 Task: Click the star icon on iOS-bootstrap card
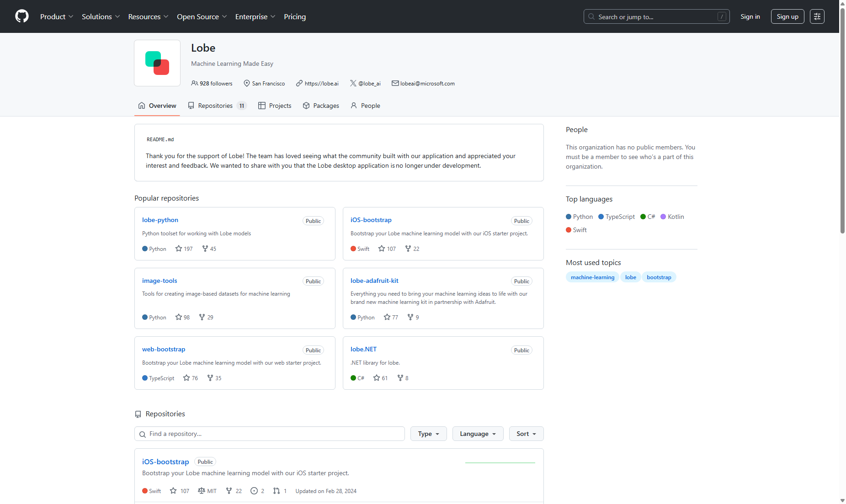382,249
